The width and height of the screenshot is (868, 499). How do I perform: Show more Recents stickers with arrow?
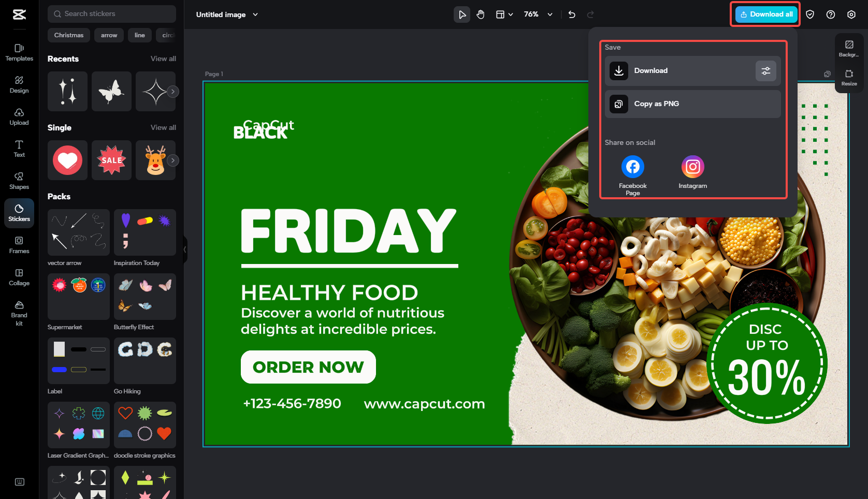coord(173,92)
